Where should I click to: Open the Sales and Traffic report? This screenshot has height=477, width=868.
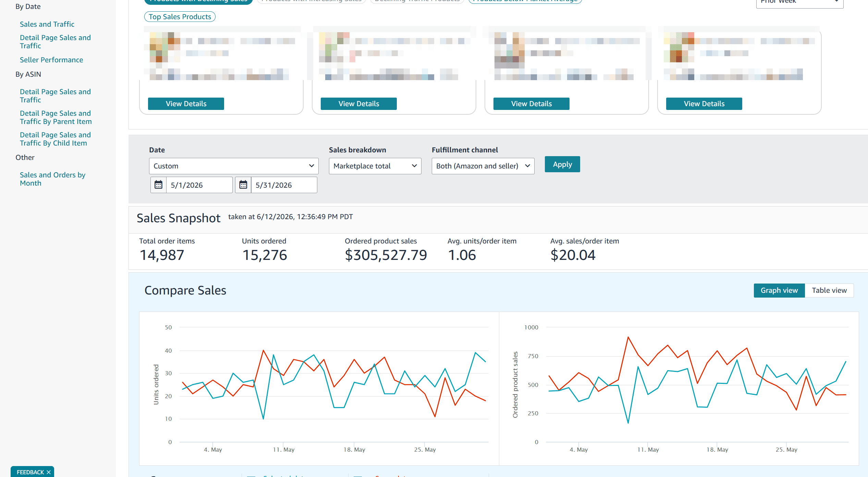tap(47, 24)
